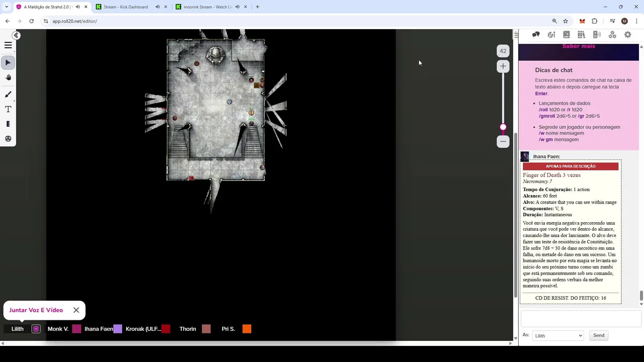
Task: Open the Enter link in chat tips
Action: [x=541, y=94]
